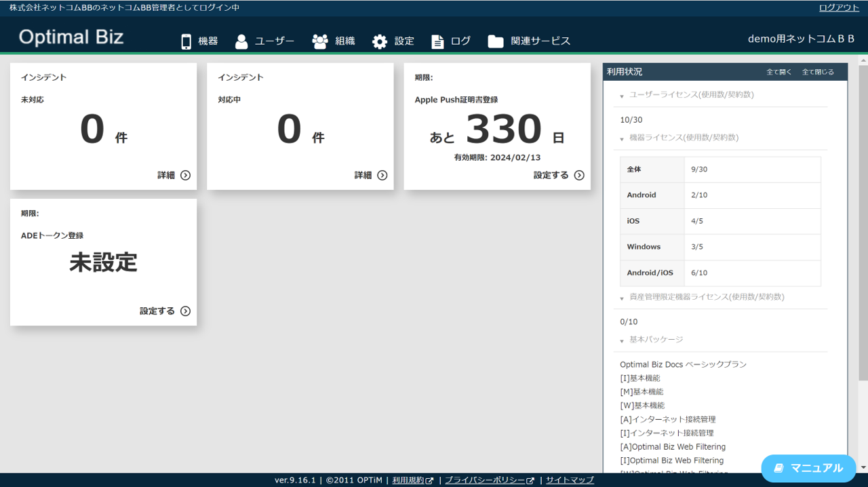Open 詳細 for 未対応 incidents
Viewport: 868px width, 487px height.
click(174, 175)
